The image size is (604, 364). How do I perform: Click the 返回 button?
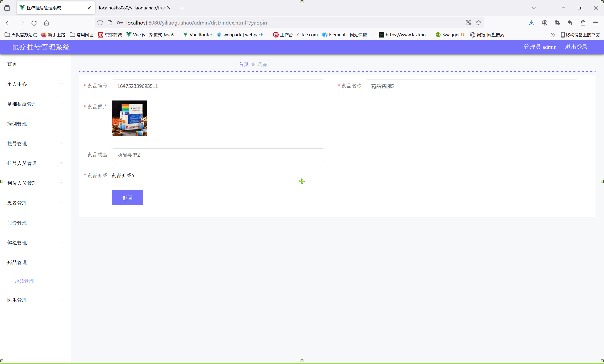point(127,197)
